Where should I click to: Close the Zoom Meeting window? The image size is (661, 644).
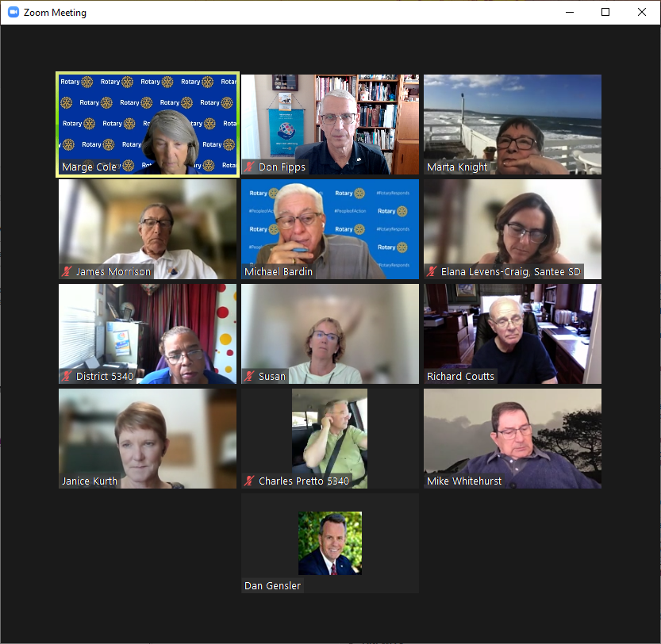(642, 12)
